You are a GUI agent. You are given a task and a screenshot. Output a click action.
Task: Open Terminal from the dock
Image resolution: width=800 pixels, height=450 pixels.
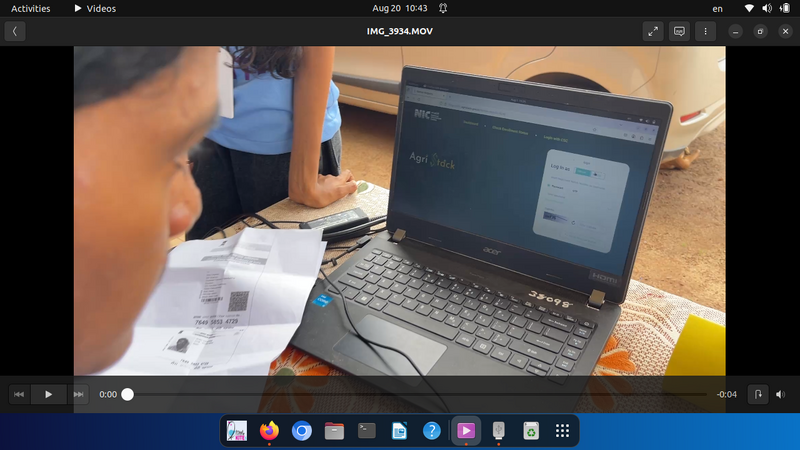click(x=367, y=430)
